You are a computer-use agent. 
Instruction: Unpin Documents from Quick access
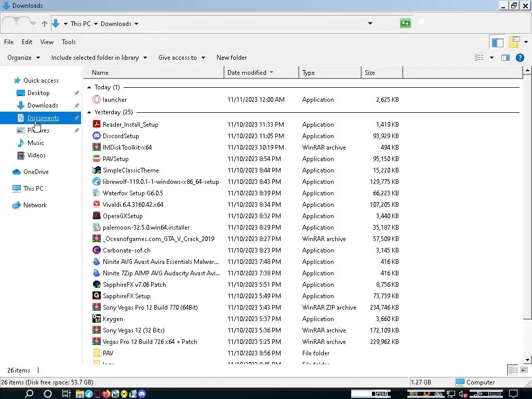tap(77, 118)
